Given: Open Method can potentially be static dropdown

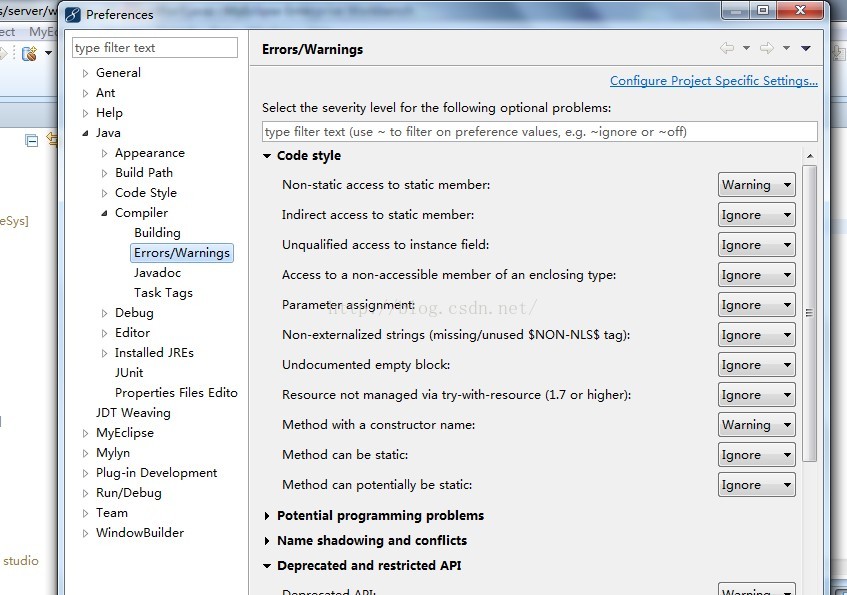Looking at the screenshot, I should click(x=756, y=485).
